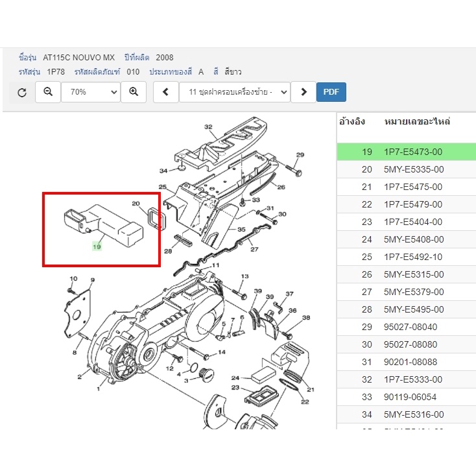Click callout number 36 in diagram
The image size is (476, 476).
tap(292, 310)
